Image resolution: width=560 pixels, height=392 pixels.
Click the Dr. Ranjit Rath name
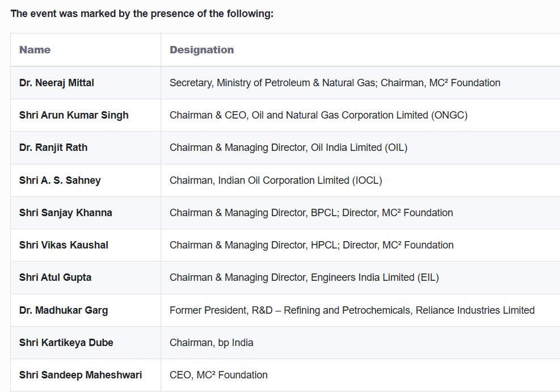point(53,147)
